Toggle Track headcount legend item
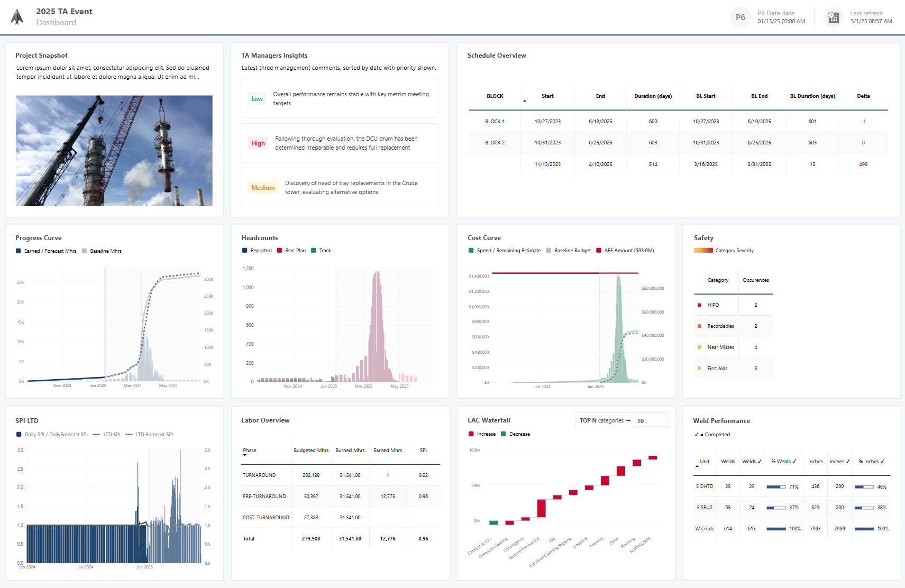This screenshot has width=905, height=588. pos(321,251)
